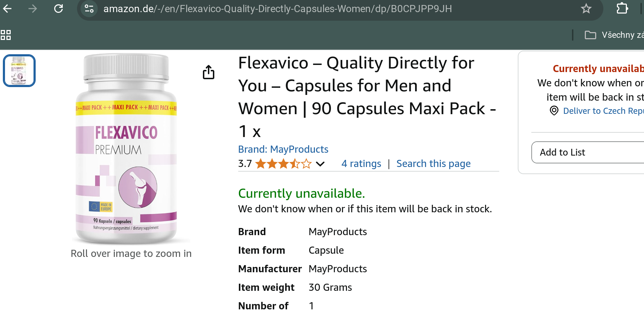
Task: Open site information icon in address bar
Action: click(x=89, y=9)
